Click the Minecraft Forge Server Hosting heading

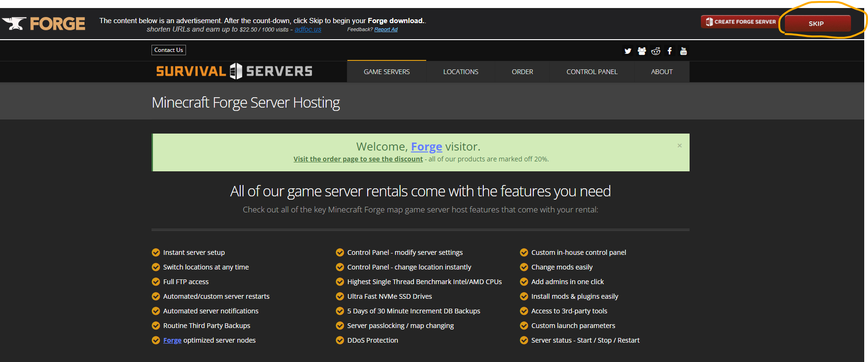click(x=246, y=102)
